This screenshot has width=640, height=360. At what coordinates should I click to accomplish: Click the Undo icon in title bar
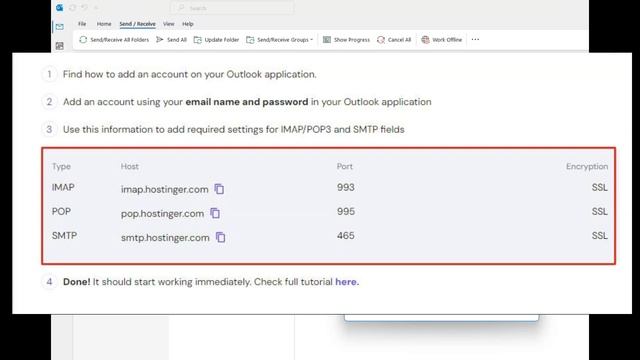point(84,8)
